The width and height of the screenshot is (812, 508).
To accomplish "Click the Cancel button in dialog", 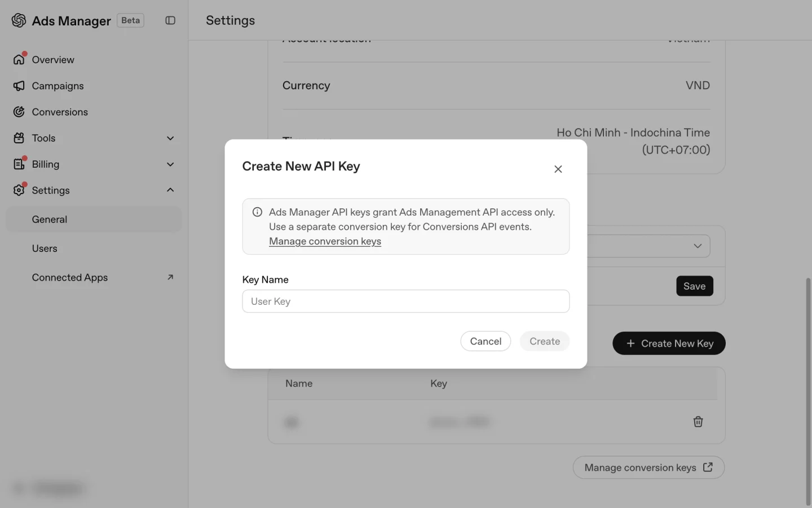I will [x=486, y=341].
